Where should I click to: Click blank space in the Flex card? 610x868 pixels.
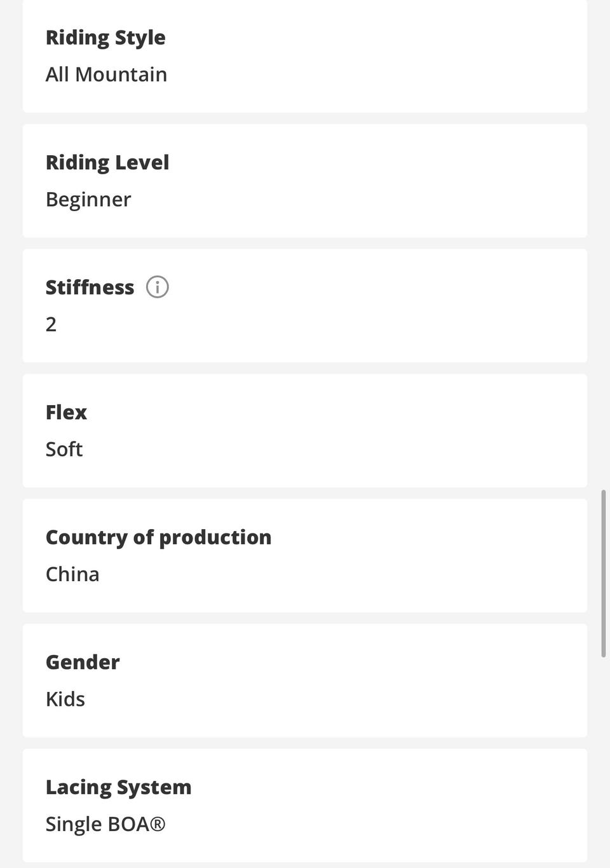(381, 431)
